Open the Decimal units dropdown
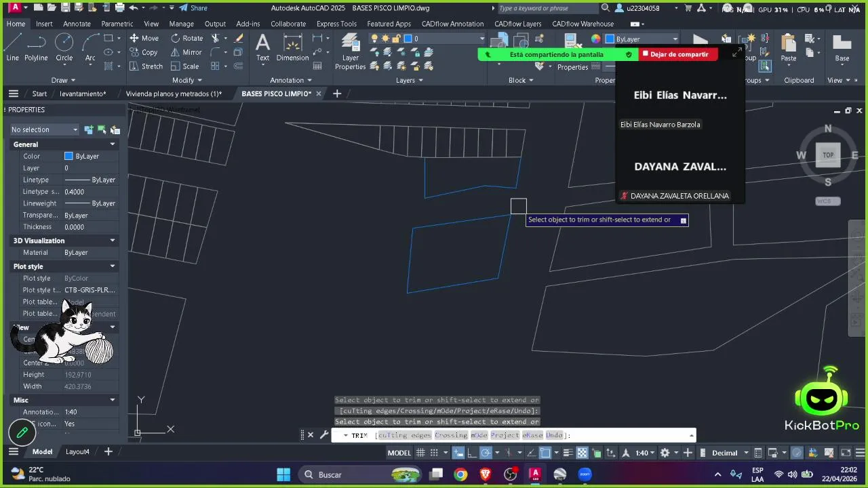Viewport: 868px width, 488px height. point(730,453)
